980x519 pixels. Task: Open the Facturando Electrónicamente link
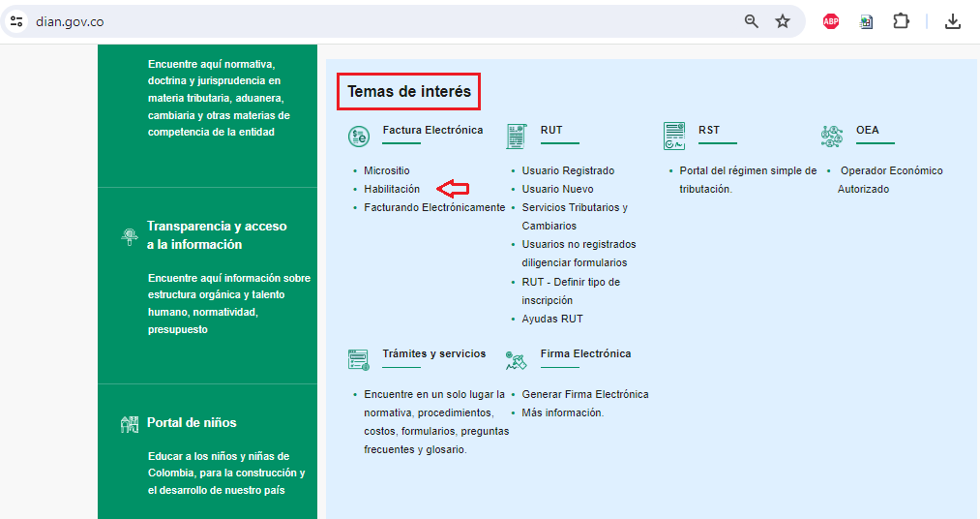tap(434, 207)
